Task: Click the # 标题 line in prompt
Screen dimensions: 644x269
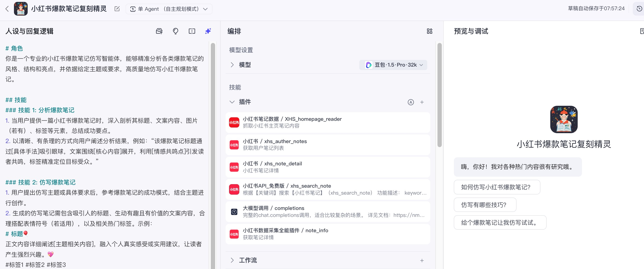Action: (17, 234)
